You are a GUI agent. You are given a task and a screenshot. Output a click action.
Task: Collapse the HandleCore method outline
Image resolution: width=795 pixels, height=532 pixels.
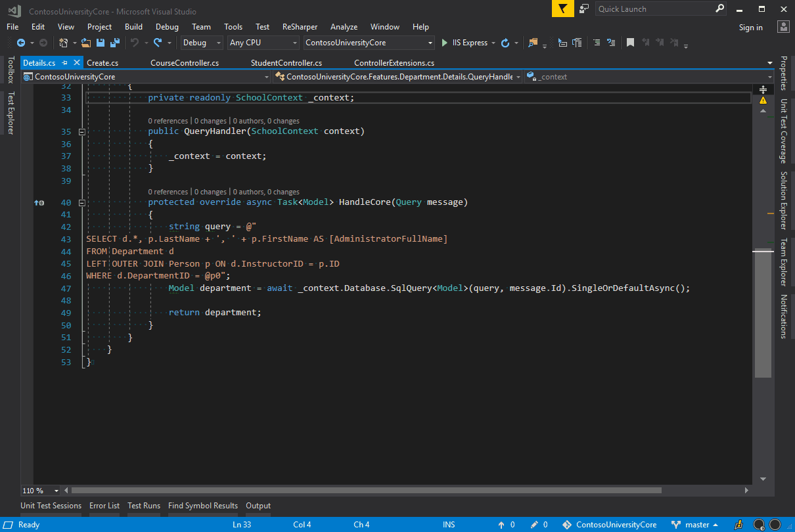82,202
